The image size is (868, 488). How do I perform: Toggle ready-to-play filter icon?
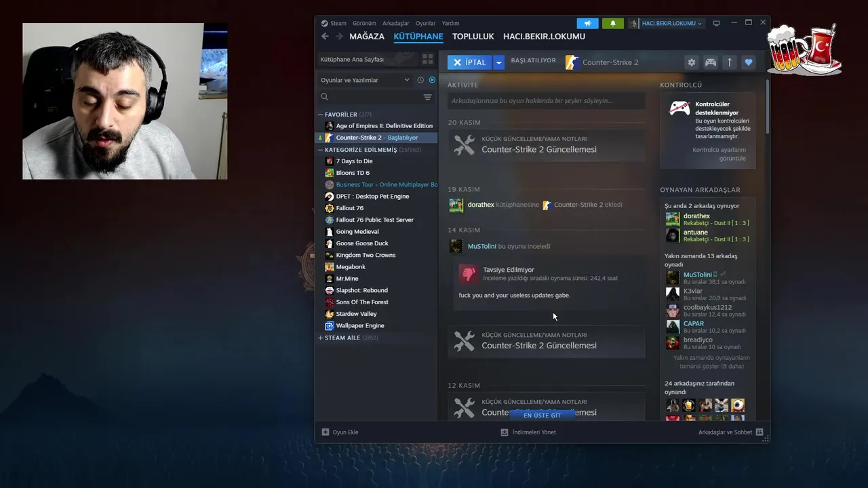(432, 80)
